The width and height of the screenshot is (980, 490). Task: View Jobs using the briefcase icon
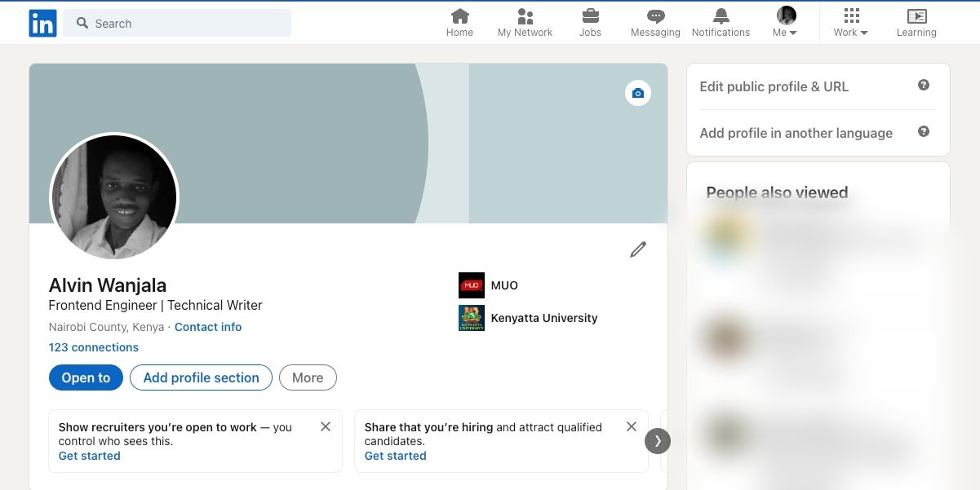click(590, 20)
